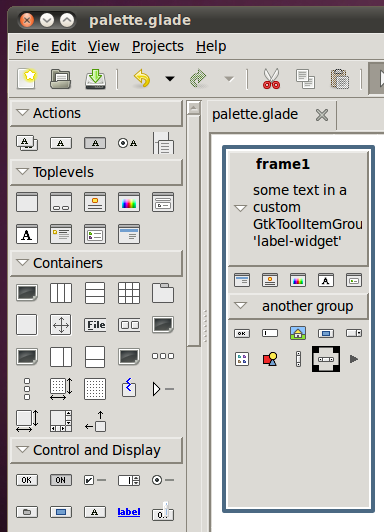This screenshot has height=532, width=384.
Task: Select the Table grid container
Action: pos(129,293)
